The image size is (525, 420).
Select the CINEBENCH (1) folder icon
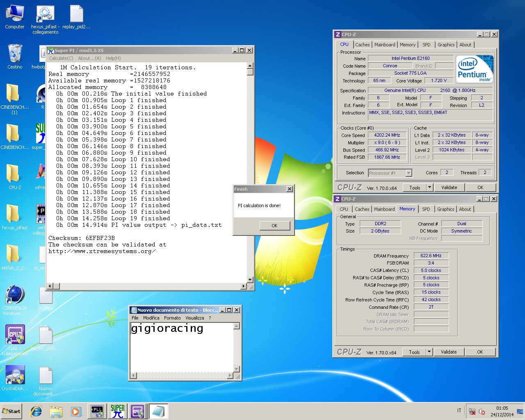(15, 98)
